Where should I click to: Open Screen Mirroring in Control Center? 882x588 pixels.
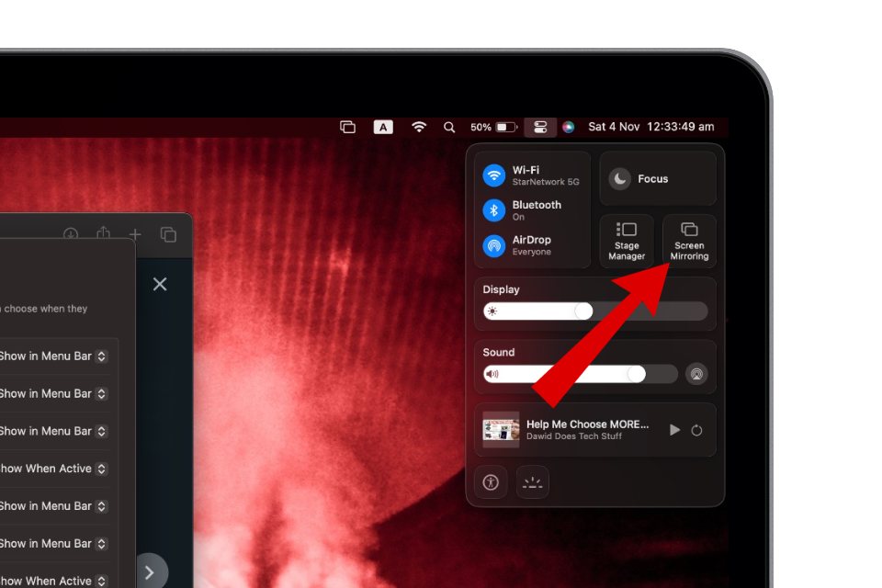[x=689, y=242]
